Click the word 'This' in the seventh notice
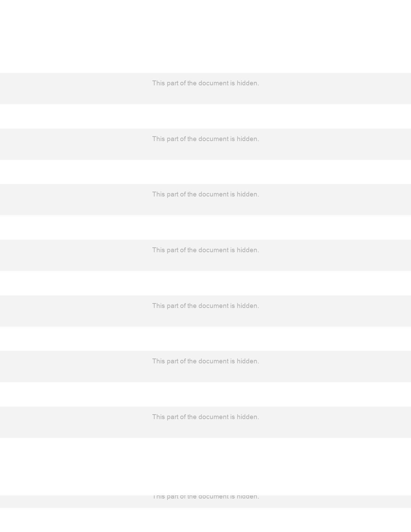The width and height of the screenshot is (411, 532). [x=158, y=417]
